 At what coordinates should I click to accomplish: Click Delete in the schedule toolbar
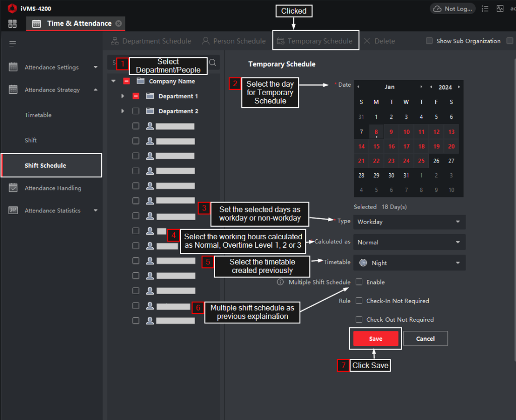tap(379, 41)
